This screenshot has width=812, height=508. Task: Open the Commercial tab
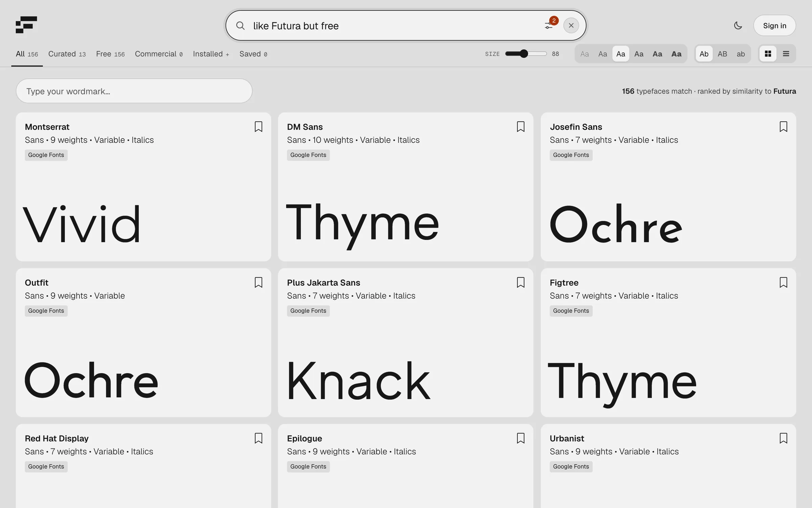pos(159,54)
